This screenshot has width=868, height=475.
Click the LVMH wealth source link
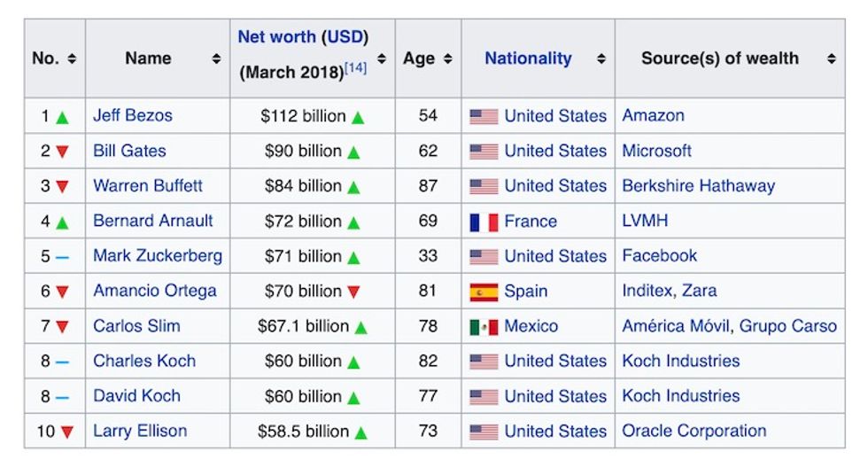tap(645, 221)
